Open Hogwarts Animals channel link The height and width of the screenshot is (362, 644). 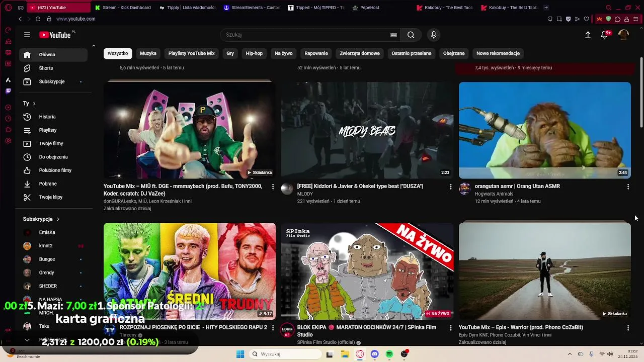point(494,194)
